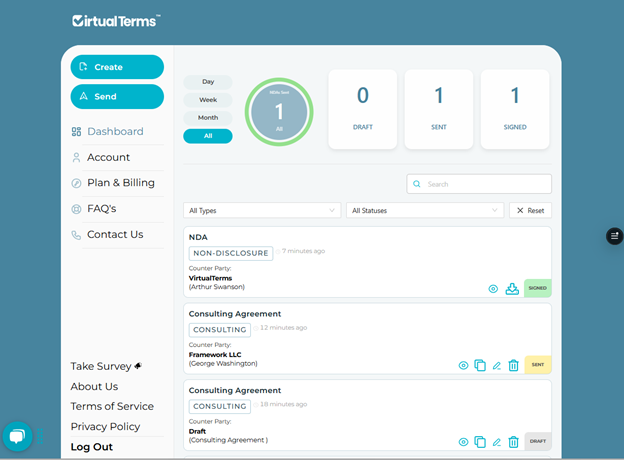Expand the All Statuses dropdown
The height and width of the screenshot is (460, 624).
(425, 211)
